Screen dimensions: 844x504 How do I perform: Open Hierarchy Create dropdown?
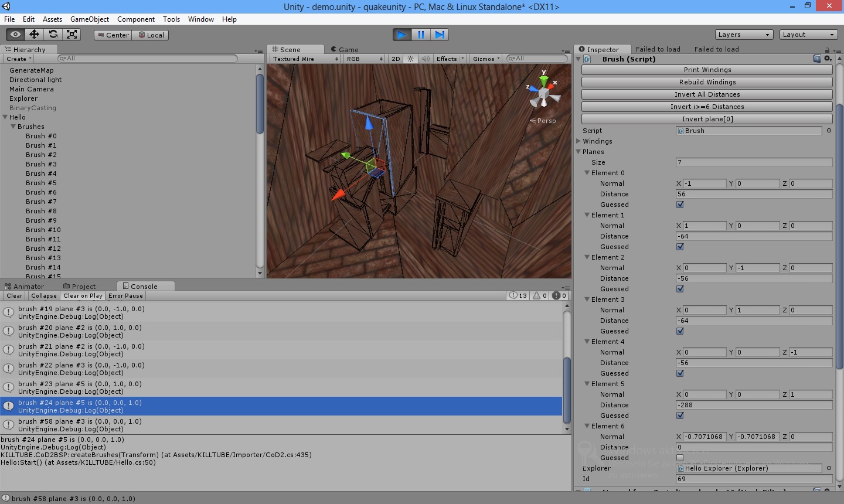tap(19, 59)
